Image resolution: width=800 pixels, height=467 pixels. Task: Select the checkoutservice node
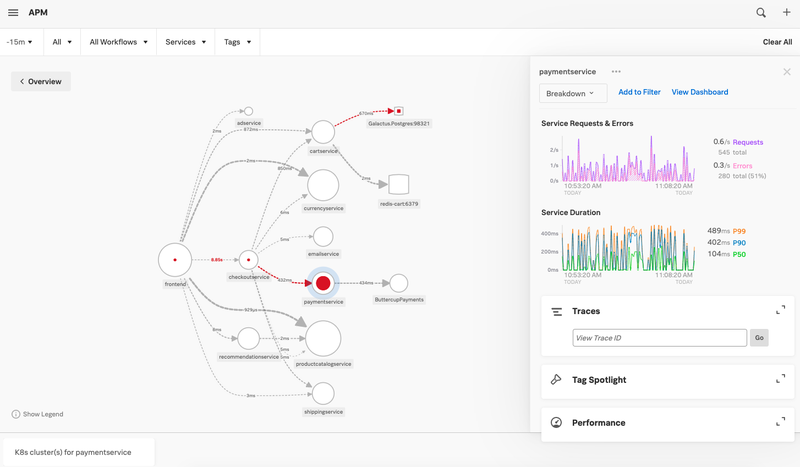coord(248,260)
